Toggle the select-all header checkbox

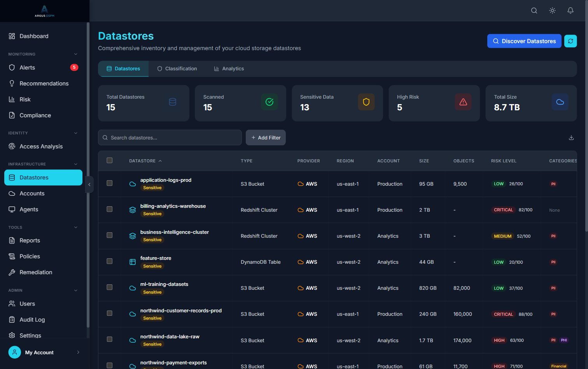point(110,160)
